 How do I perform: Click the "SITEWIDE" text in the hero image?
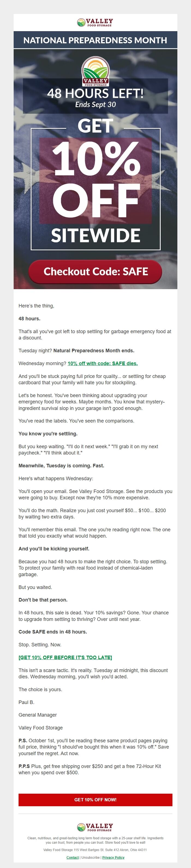pos(95,235)
